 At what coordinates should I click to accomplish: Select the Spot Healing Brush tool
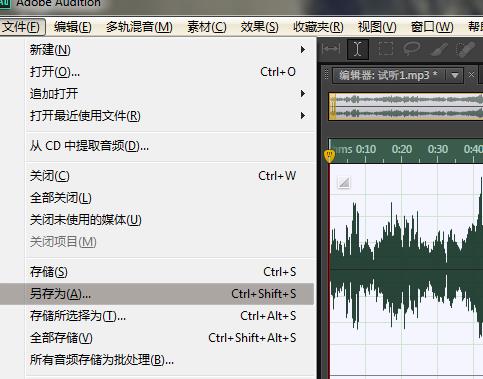click(x=465, y=49)
